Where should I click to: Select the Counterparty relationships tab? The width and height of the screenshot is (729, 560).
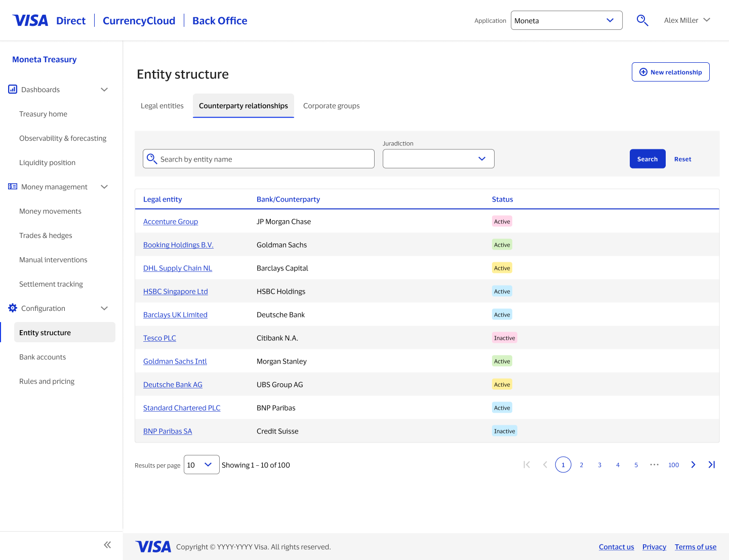244,106
